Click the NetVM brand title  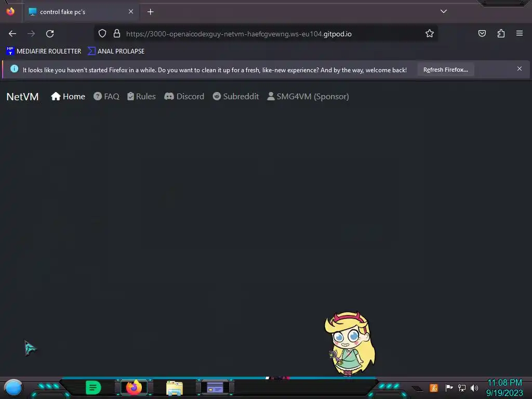click(22, 97)
